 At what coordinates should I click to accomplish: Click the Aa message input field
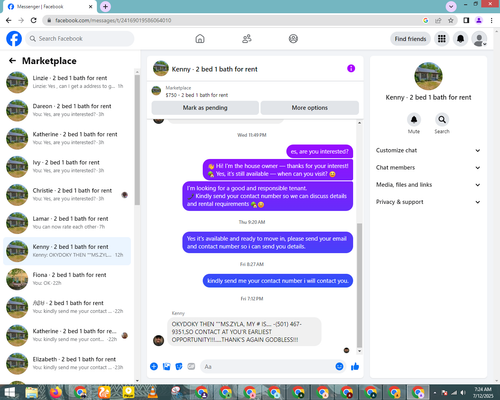[267, 367]
